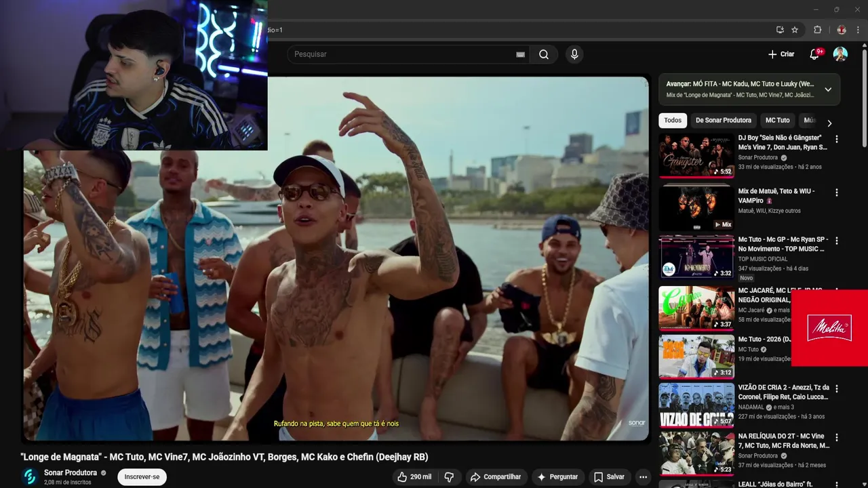868x488 pixels.
Task: Click the video title Longe de Magnata
Action: (x=224, y=457)
